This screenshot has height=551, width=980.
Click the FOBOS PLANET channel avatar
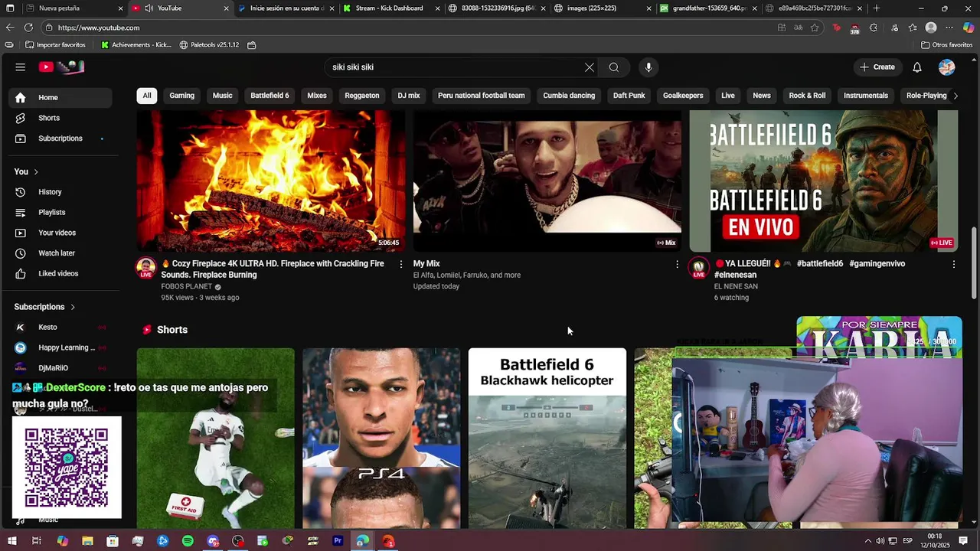click(146, 268)
